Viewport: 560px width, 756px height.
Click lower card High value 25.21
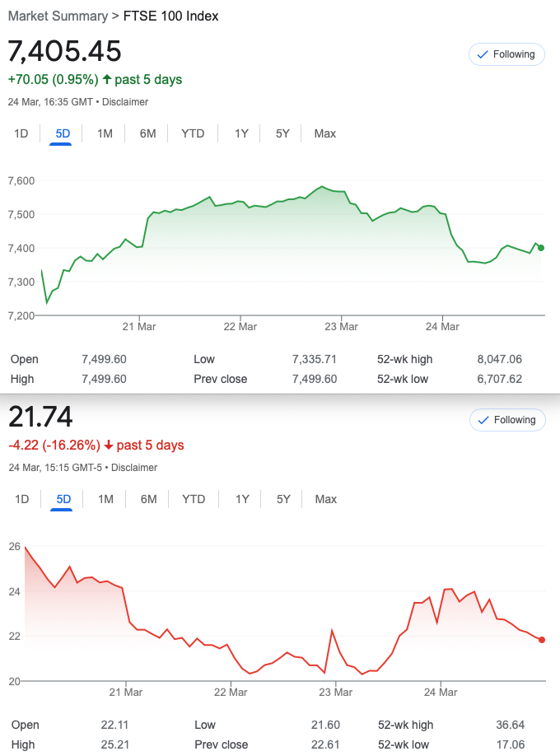click(x=114, y=744)
